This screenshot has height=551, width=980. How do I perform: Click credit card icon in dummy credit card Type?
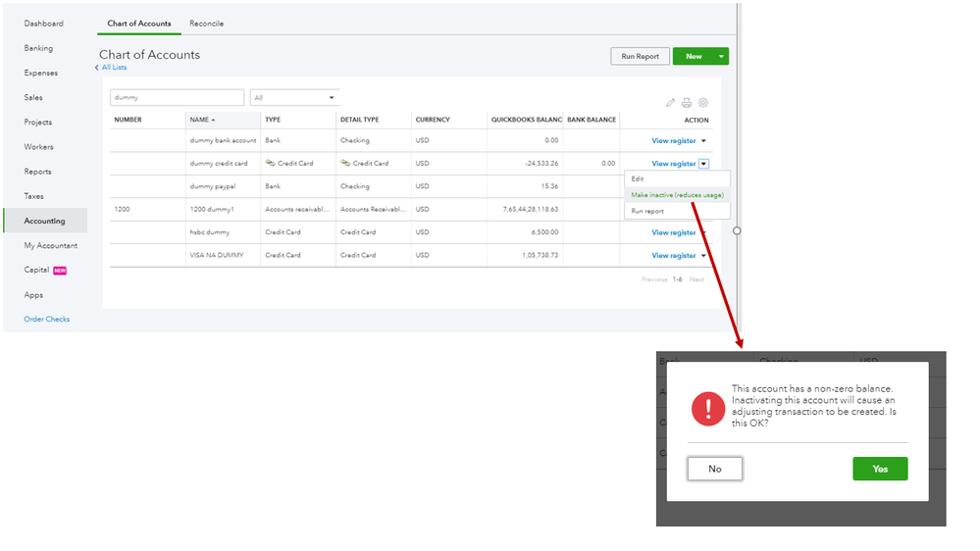[270, 163]
